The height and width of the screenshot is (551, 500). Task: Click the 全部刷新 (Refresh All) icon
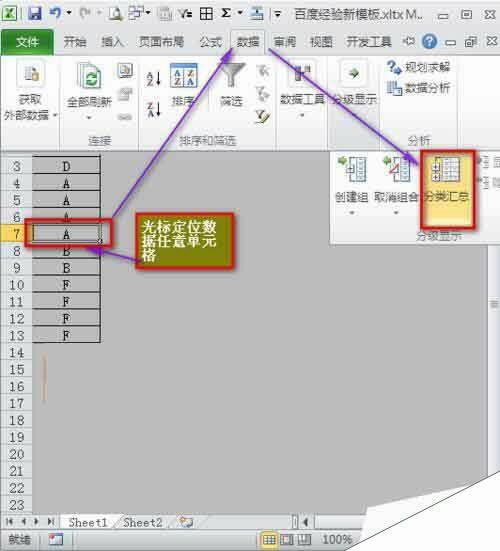point(89,76)
